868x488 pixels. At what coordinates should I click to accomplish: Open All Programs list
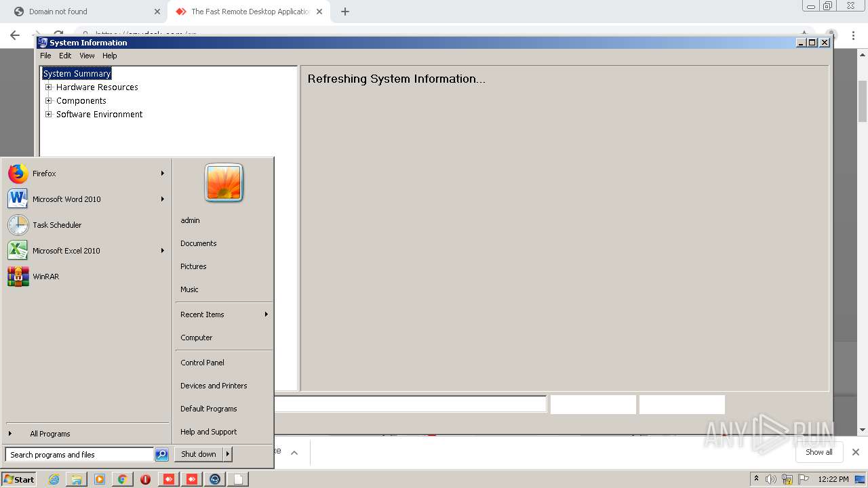[x=50, y=434]
